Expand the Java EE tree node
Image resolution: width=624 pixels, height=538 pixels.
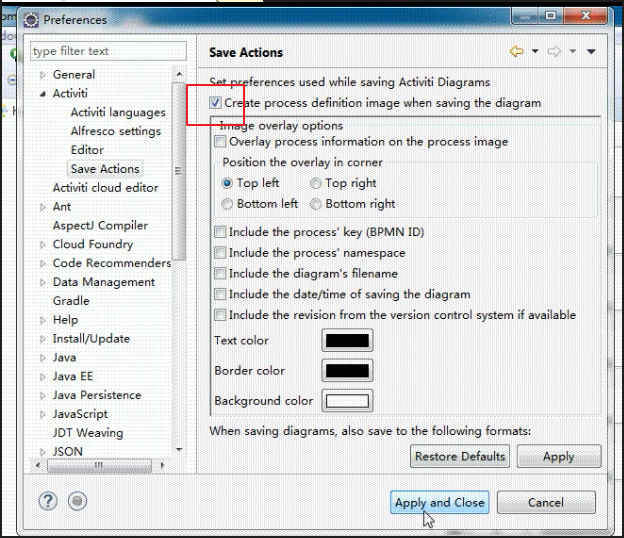coord(43,376)
